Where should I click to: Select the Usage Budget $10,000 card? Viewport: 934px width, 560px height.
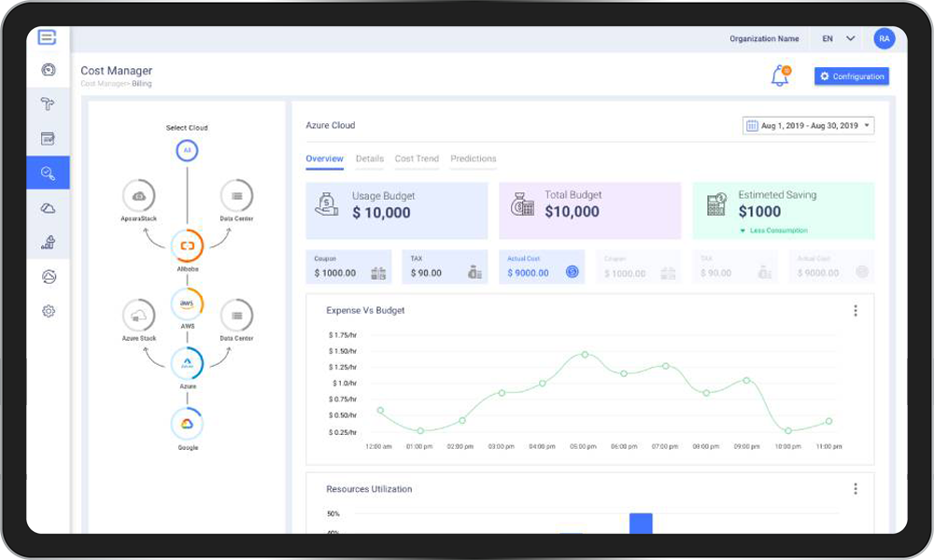(x=397, y=211)
